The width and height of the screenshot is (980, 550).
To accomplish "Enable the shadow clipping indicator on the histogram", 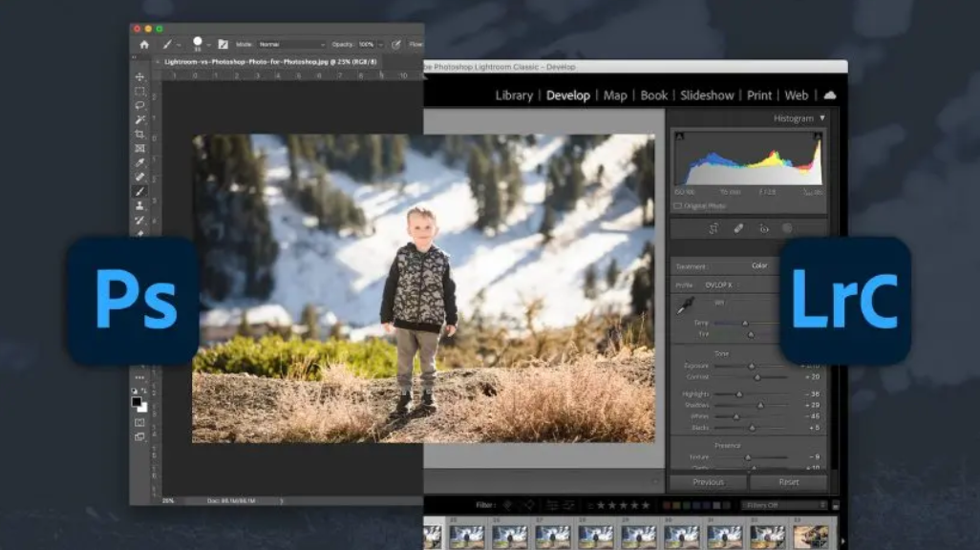I will click(x=677, y=137).
